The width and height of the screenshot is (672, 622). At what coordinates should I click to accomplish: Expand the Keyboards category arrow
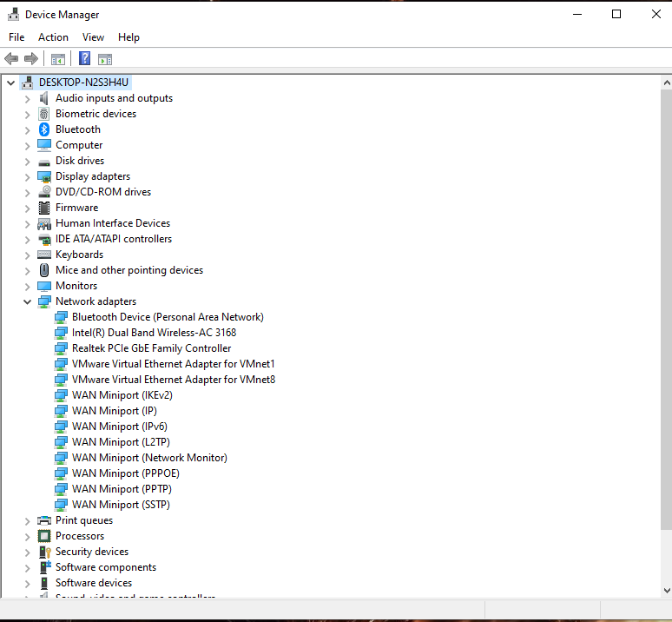(28, 255)
